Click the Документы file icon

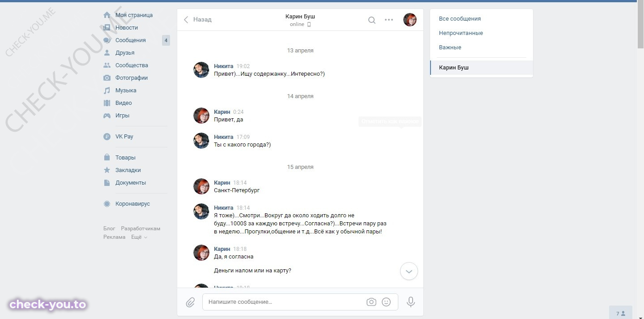point(107,183)
